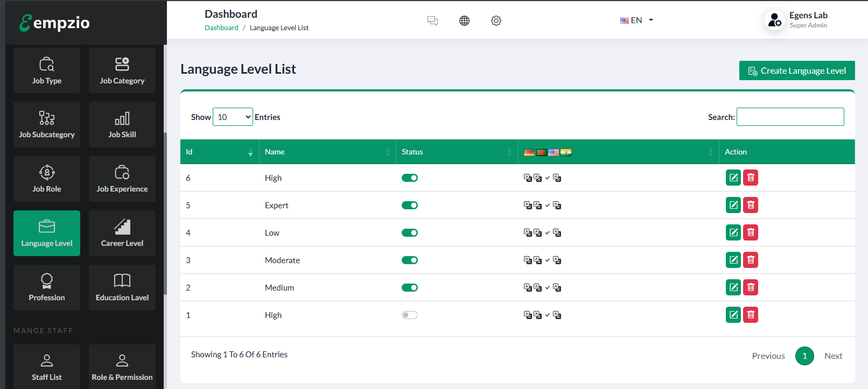Click the sidebar vertical scrollbar
This screenshot has height=389, width=868.
(x=165, y=215)
